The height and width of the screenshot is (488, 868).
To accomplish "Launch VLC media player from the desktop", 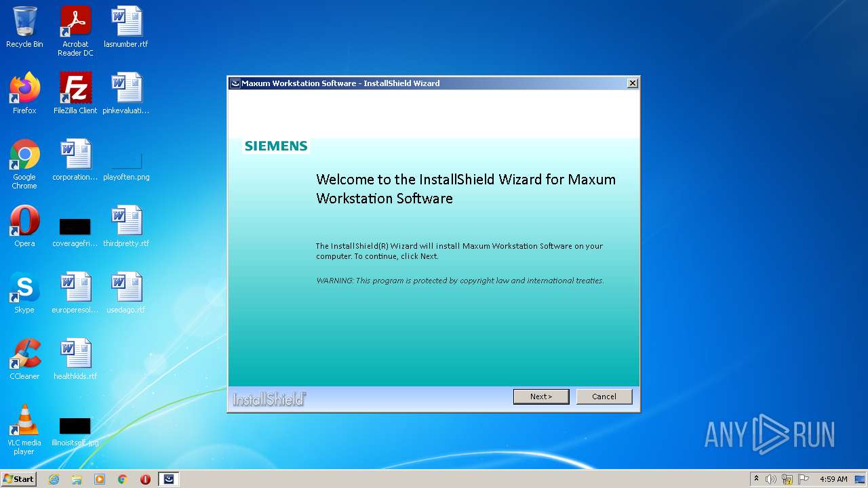I will (x=24, y=430).
